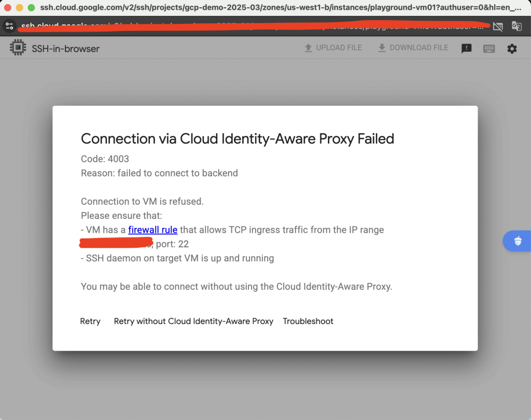Click the Google Translate icon in address bar
The width and height of the screenshot is (531, 420).
coord(516,26)
